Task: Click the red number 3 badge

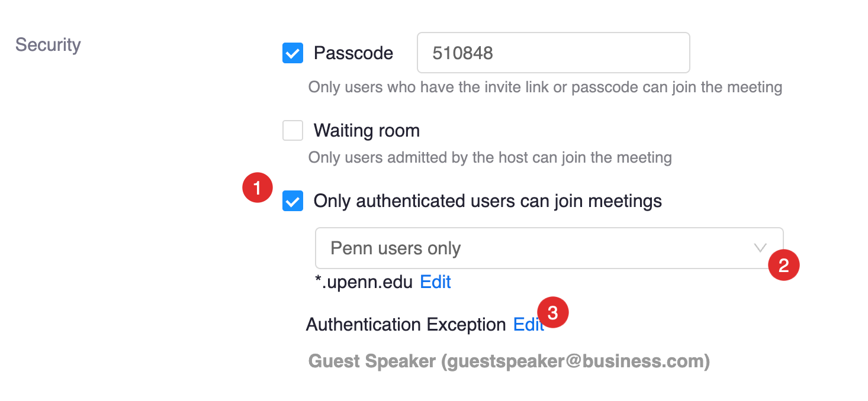Action: coord(553,313)
